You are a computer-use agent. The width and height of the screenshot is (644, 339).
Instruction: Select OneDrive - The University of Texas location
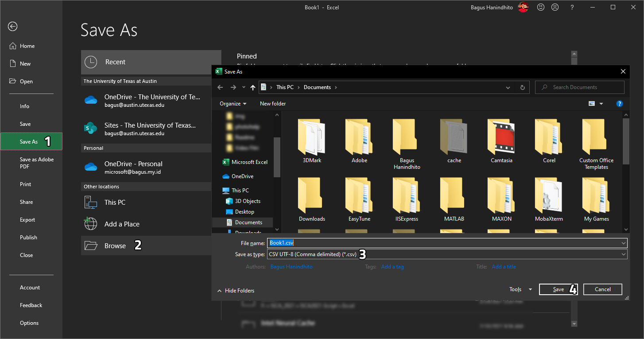coord(146,101)
